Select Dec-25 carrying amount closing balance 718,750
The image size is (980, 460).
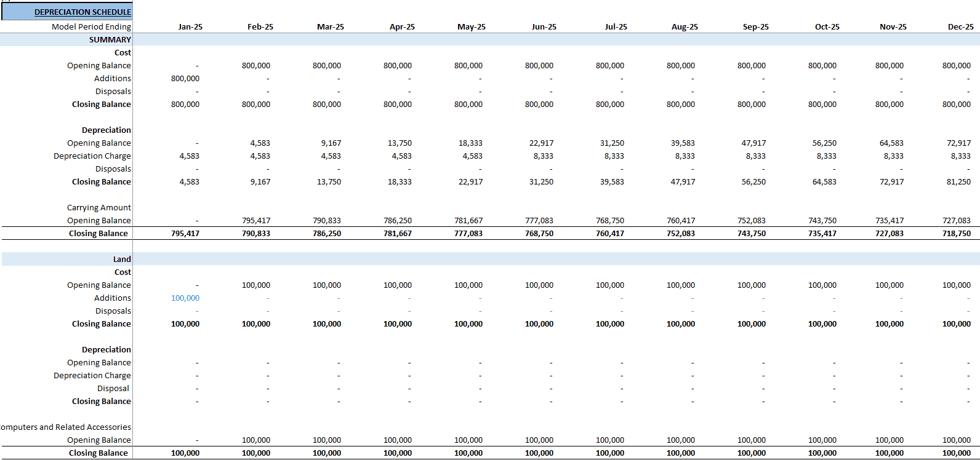956,234
